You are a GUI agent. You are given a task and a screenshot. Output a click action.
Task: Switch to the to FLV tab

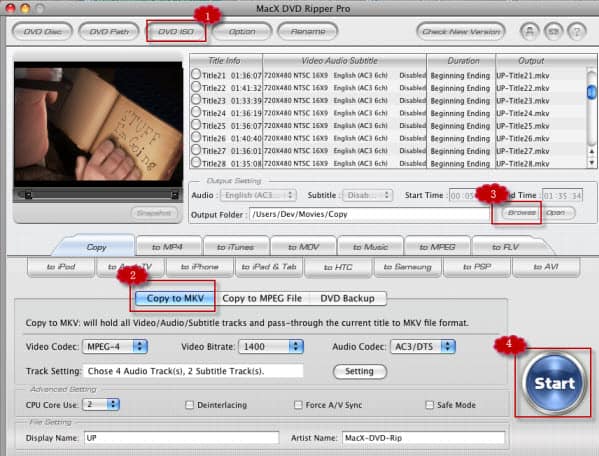click(x=505, y=247)
